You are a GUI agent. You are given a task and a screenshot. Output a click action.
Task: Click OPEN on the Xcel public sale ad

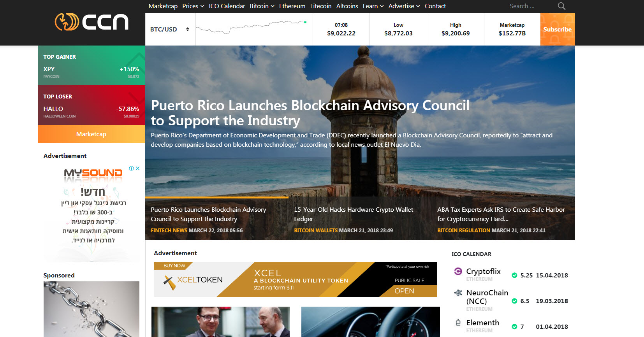(x=404, y=291)
